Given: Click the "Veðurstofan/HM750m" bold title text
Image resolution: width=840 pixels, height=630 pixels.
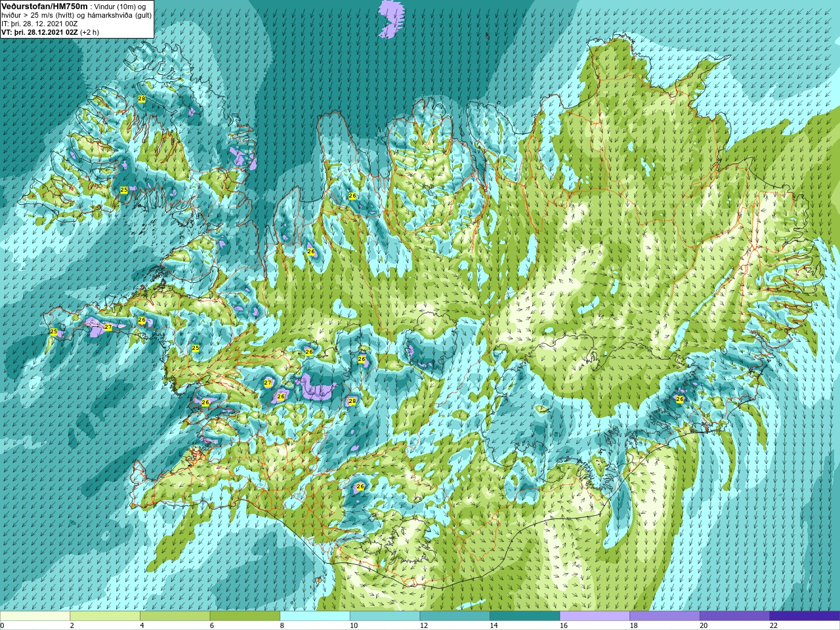Looking at the screenshot, I should [45, 6].
